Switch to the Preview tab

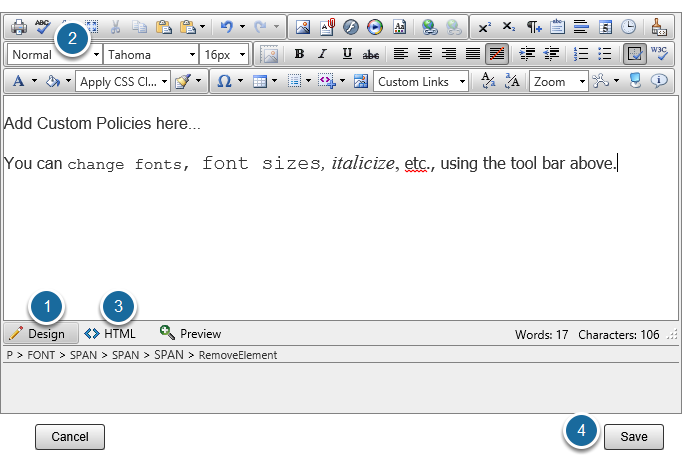(190, 334)
